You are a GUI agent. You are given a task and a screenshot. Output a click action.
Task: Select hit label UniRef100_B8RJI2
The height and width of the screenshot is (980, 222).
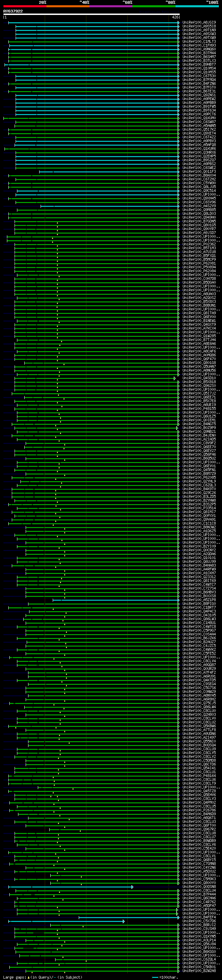[x=199, y=925]
